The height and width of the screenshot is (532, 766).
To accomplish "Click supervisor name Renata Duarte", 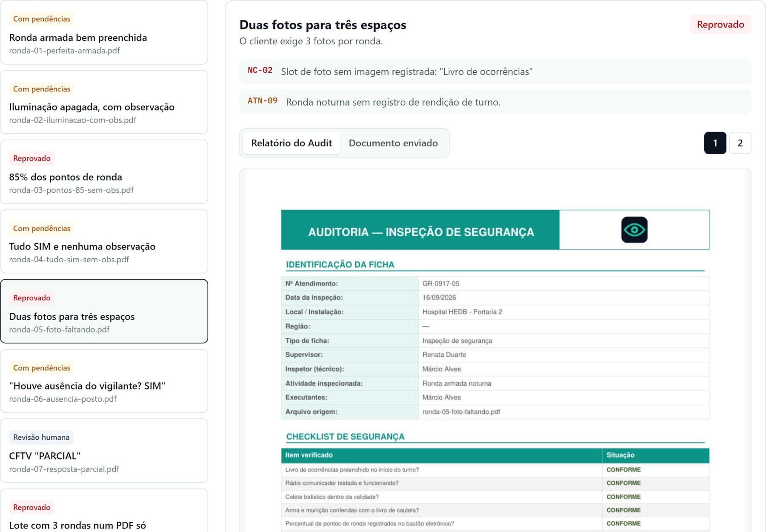I will click(444, 355).
